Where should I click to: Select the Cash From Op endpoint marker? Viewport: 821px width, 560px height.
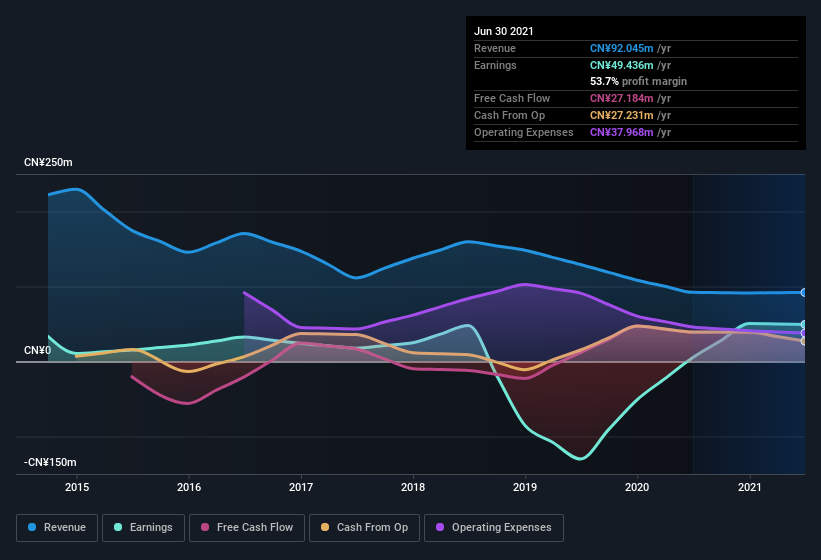tap(804, 341)
